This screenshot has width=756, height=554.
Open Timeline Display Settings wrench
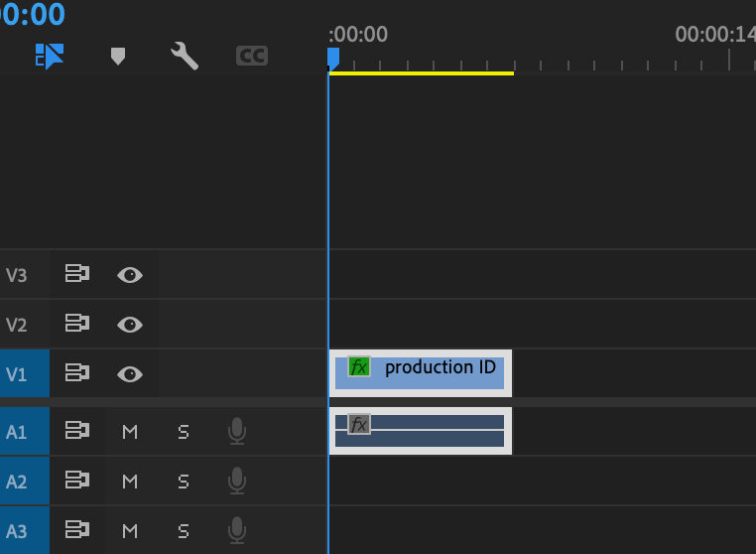pyautogui.click(x=185, y=57)
